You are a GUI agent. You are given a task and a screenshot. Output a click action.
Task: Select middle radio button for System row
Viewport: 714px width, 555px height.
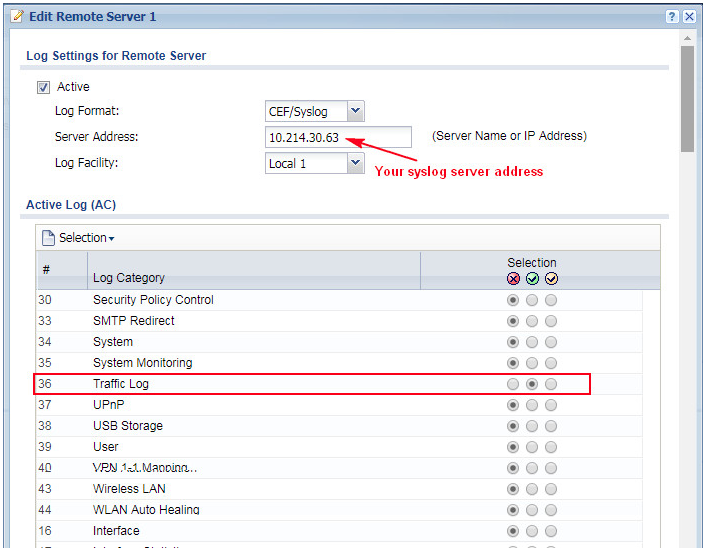[532, 342]
